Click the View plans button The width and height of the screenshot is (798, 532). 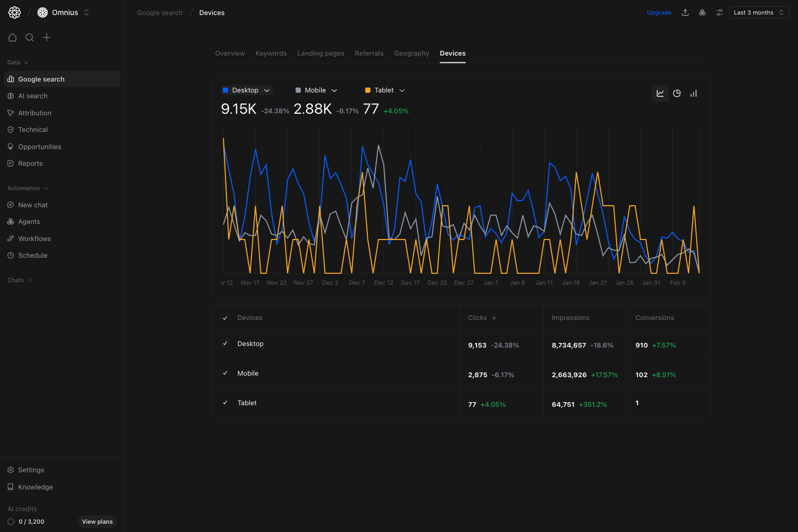[97, 522]
